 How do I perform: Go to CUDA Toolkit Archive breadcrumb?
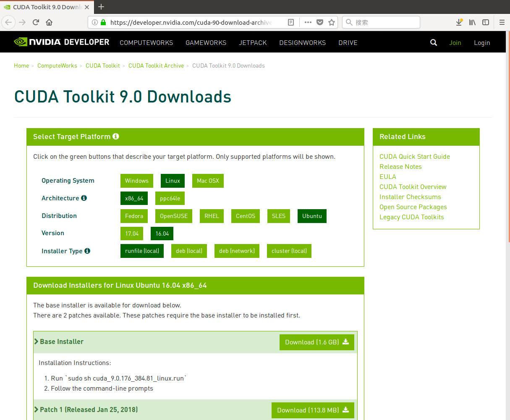156,66
